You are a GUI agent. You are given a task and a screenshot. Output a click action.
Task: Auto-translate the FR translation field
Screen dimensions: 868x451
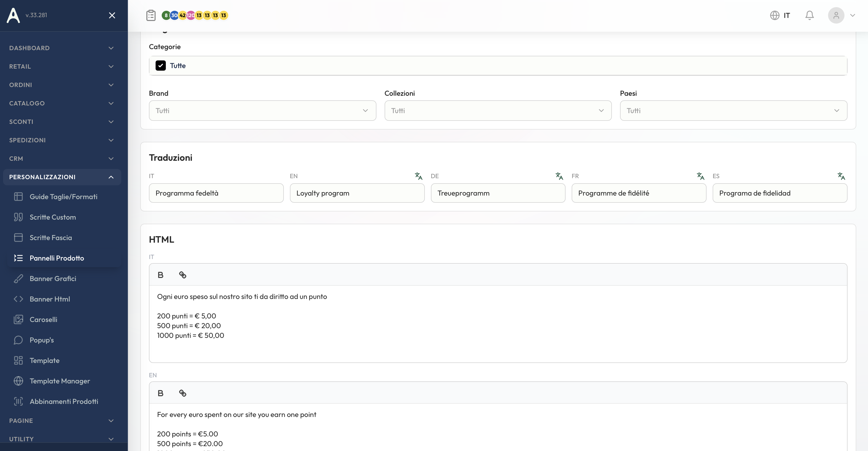[x=701, y=176]
